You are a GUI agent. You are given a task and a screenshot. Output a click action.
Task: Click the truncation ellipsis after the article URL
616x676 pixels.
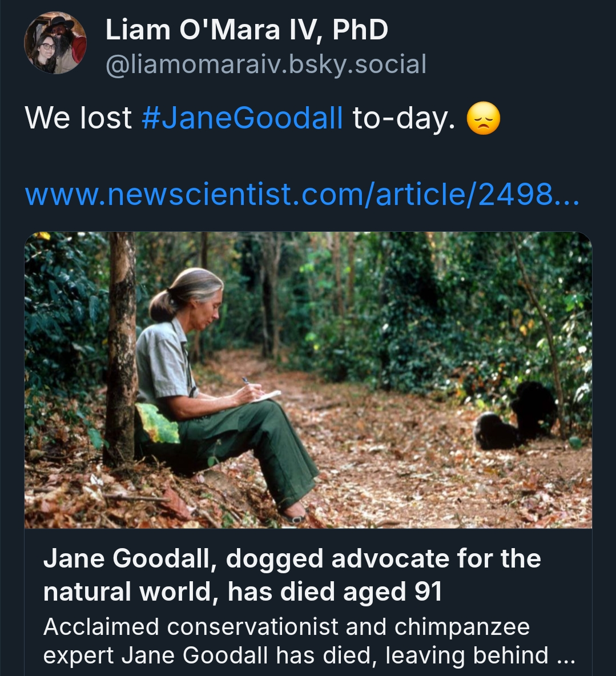pos(566,195)
